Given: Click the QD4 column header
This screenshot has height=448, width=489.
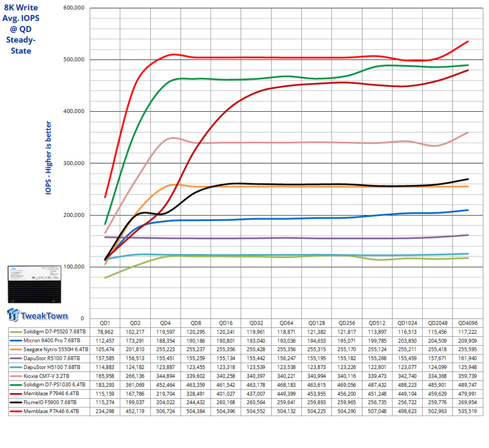Looking at the screenshot, I should 165,323.
